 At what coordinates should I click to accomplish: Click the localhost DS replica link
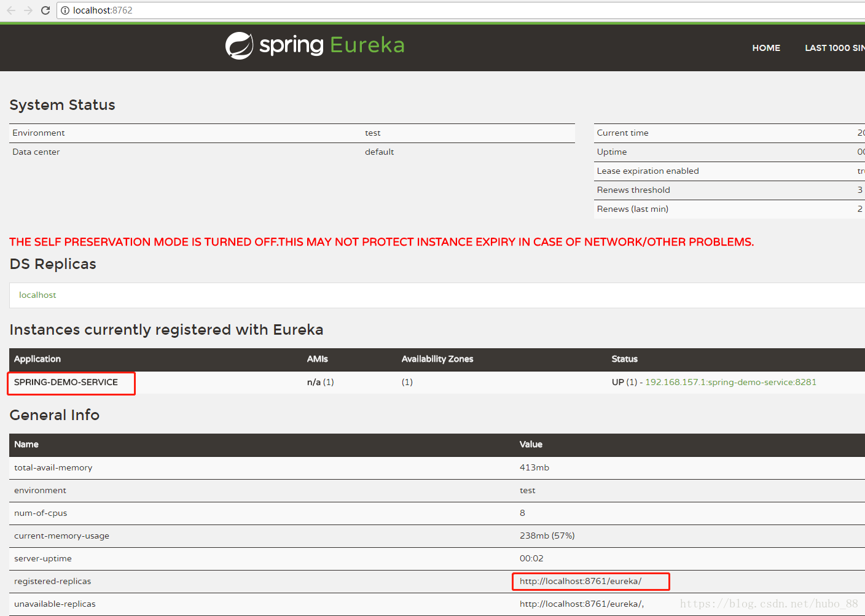pyautogui.click(x=37, y=295)
